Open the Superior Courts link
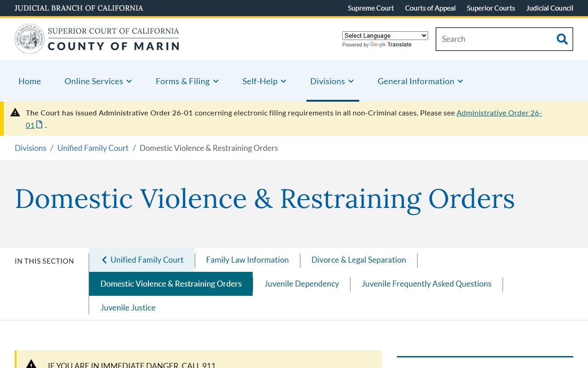The height and width of the screenshot is (368, 588). 491,8
